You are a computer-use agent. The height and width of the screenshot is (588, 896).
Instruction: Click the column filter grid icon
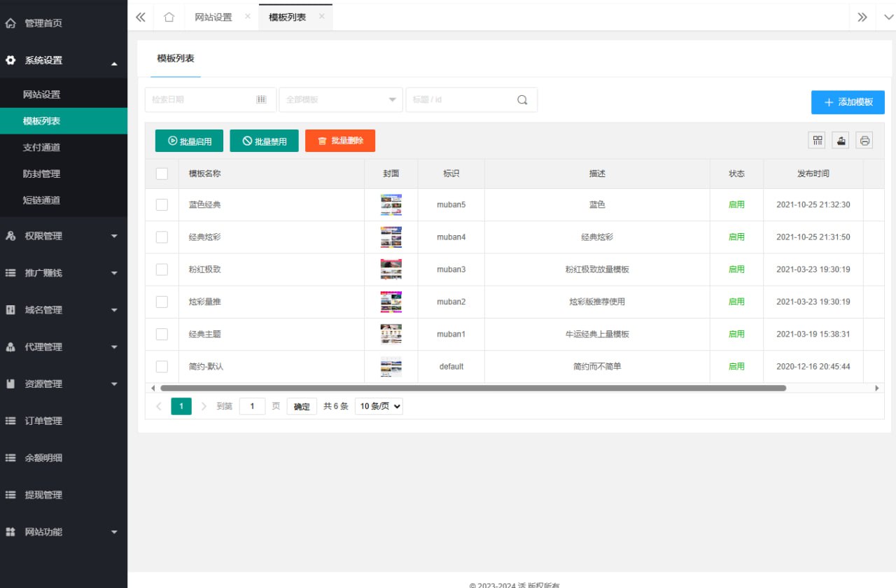[x=817, y=141]
